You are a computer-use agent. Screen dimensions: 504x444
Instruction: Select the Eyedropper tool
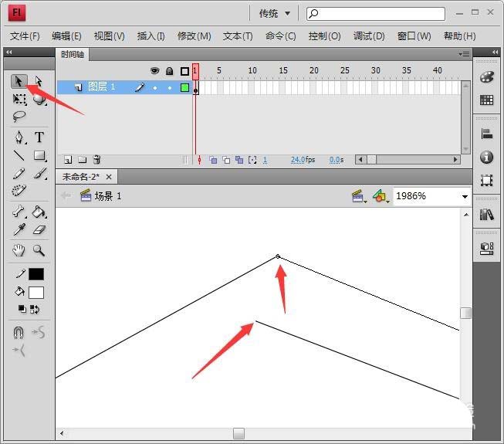pos(19,229)
